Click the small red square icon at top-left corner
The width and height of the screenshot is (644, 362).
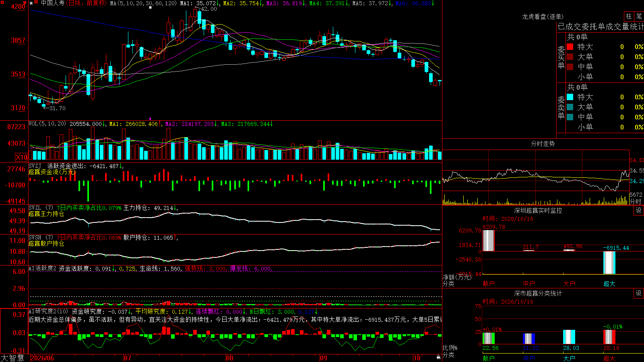(2, 2)
